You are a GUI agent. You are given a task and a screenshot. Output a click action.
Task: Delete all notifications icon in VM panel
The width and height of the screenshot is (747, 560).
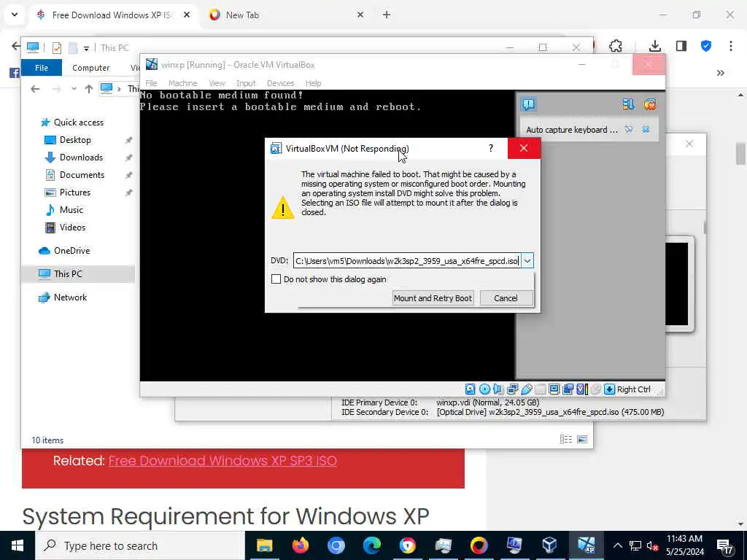tap(649, 104)
